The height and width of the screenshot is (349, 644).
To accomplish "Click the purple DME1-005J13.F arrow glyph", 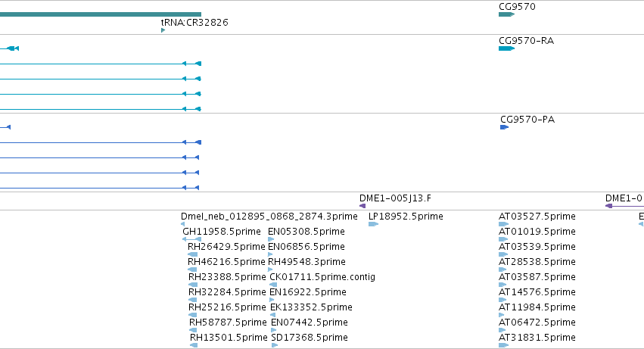I will 362,206.
